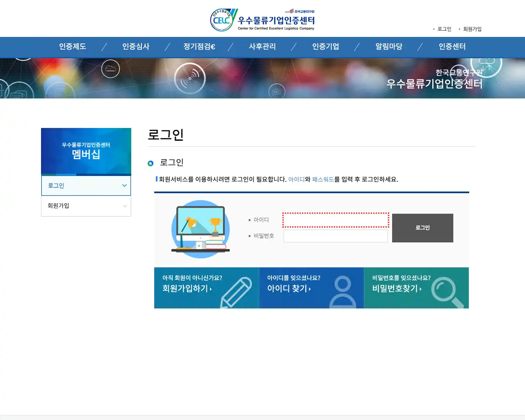The height and width of the screenshot is (420, 525).
Task: Click the 아이디 찾기 banner
Action: pyautogui.click(x=311, y=288)
